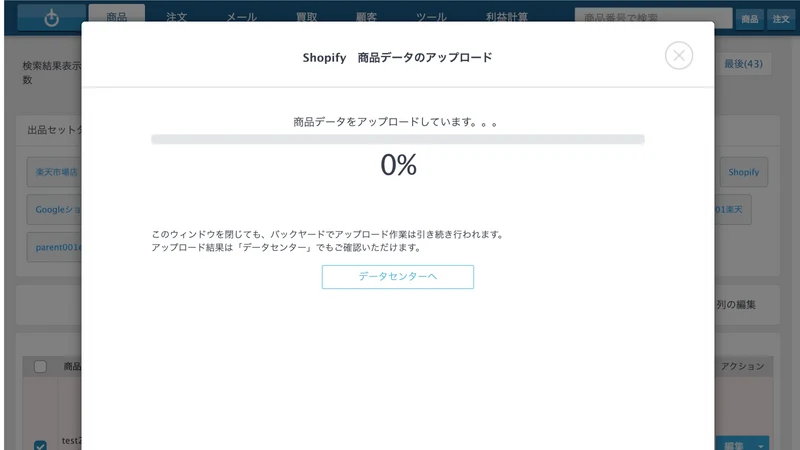Select the 01楽天 listing set
Screen dimensions: 800x450
coord(733,210)
